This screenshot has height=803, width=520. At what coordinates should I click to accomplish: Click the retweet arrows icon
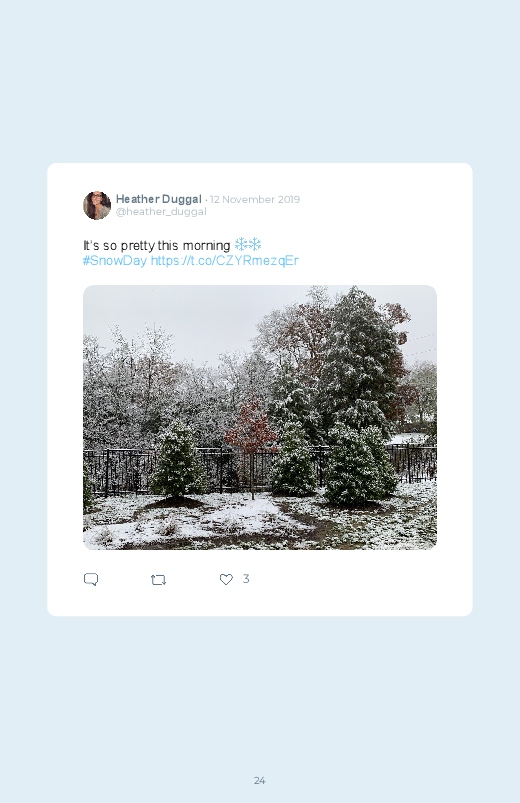pyautogui.click(x=158, y=580)
